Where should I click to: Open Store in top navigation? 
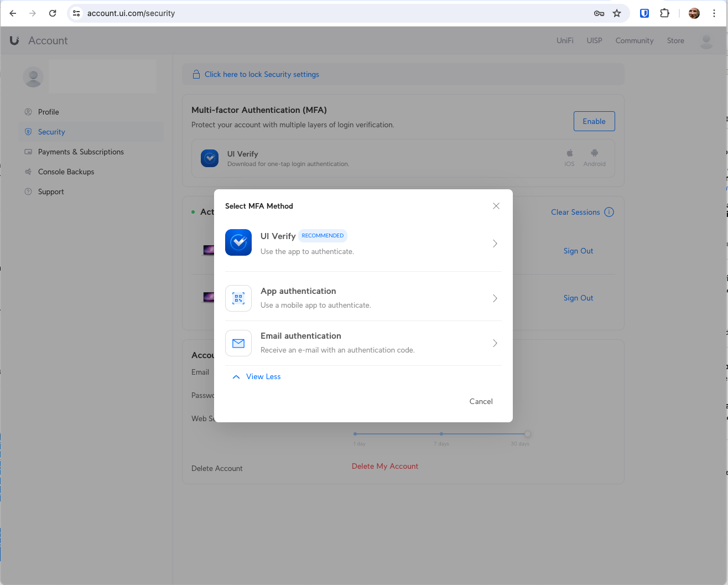[675, 40]
